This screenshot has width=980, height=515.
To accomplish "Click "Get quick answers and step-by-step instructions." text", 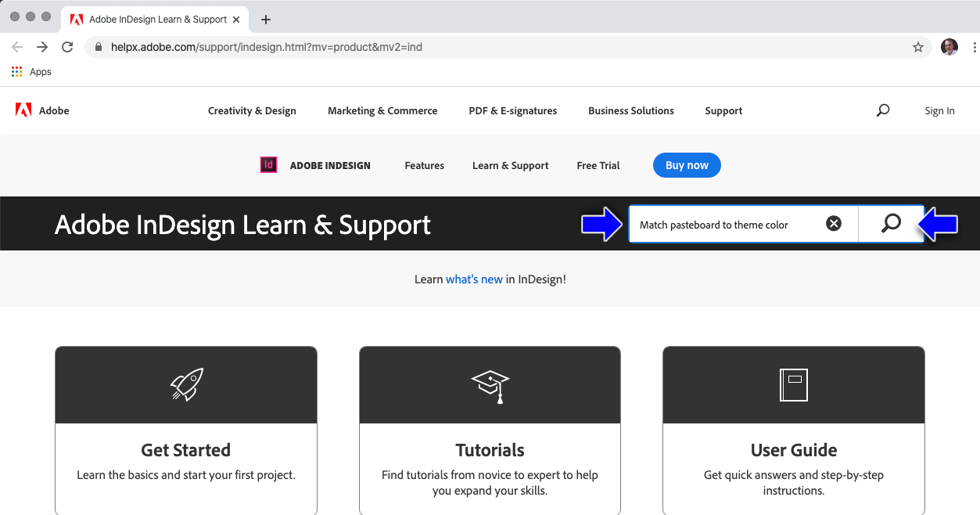I will pyautogui.click(x=794, y=483).
